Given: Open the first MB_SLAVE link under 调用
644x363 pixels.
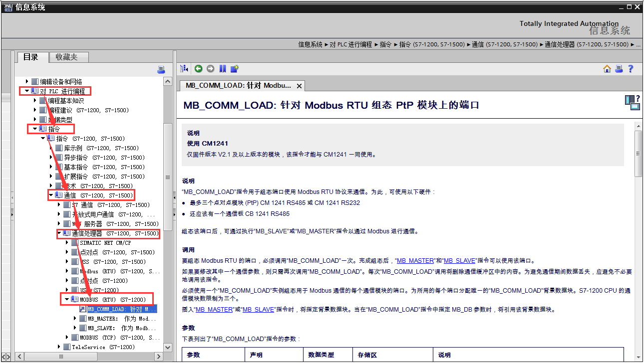Looking at the screenshot, I should click(x=459, y=261).
